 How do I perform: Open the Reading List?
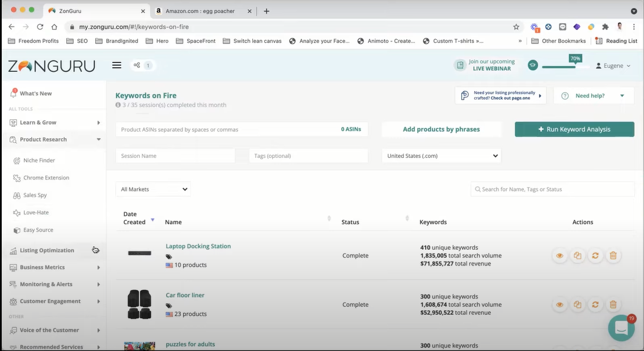pyautogui.click(x=616, y=41)
